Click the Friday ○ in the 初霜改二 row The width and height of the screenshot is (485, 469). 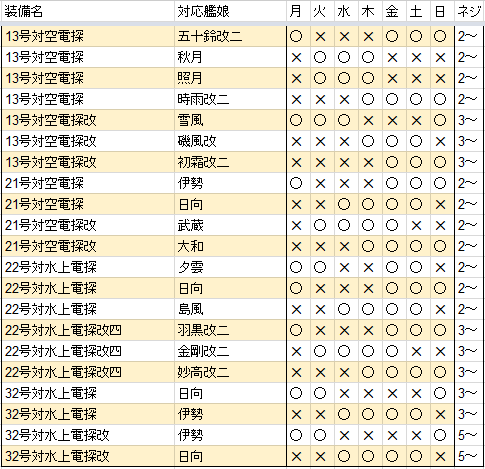tap(392, 162)
